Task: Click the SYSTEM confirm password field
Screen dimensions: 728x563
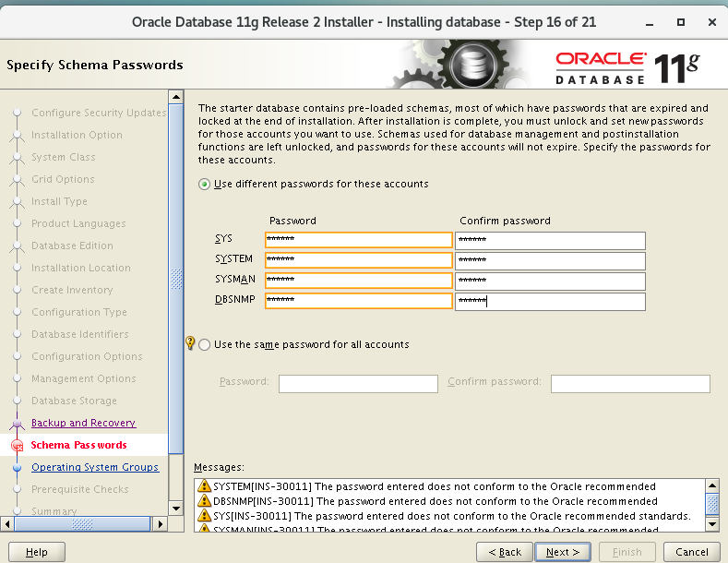Action: coord(550,261)
